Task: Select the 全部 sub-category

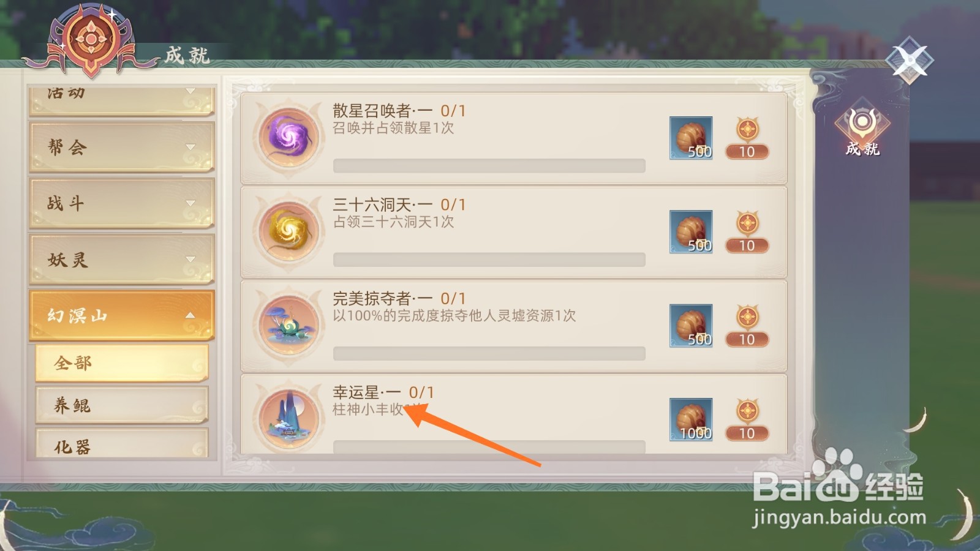Action: (x=122, y=362)
